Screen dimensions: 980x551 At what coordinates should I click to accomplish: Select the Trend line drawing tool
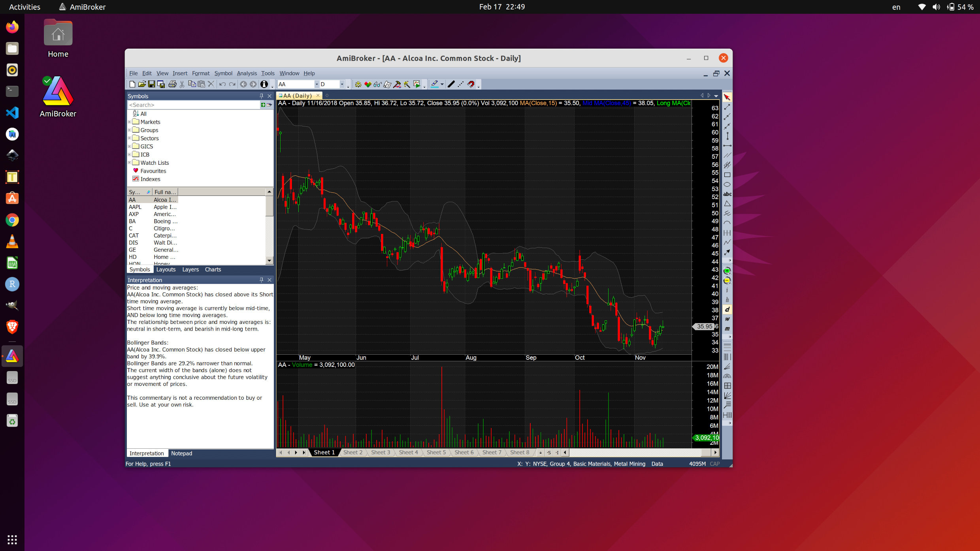tap(727, 107)
